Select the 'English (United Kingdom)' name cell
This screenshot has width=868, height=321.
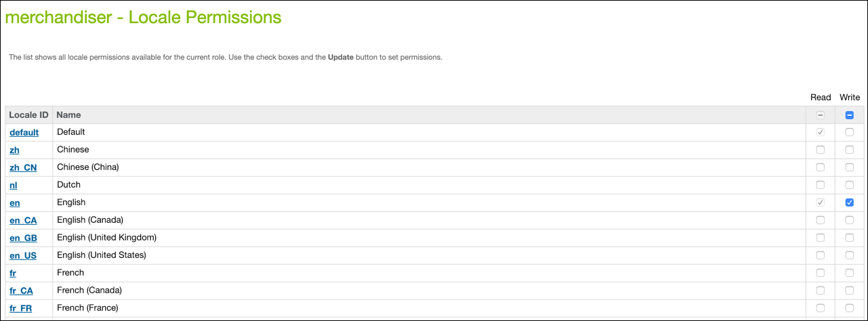tap(430, 238)
